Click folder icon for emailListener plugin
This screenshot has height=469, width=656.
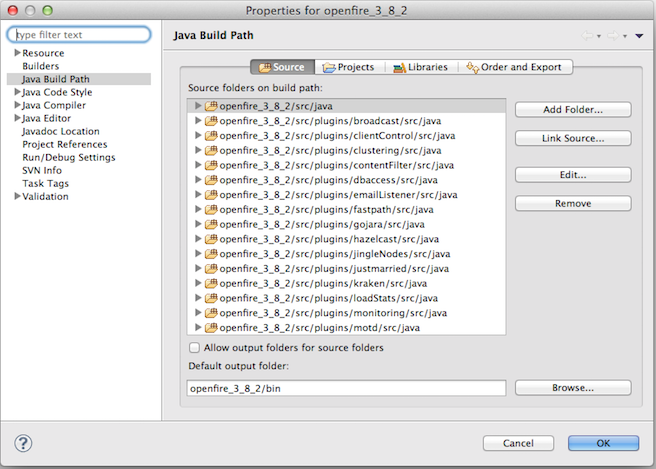[211, 195]
